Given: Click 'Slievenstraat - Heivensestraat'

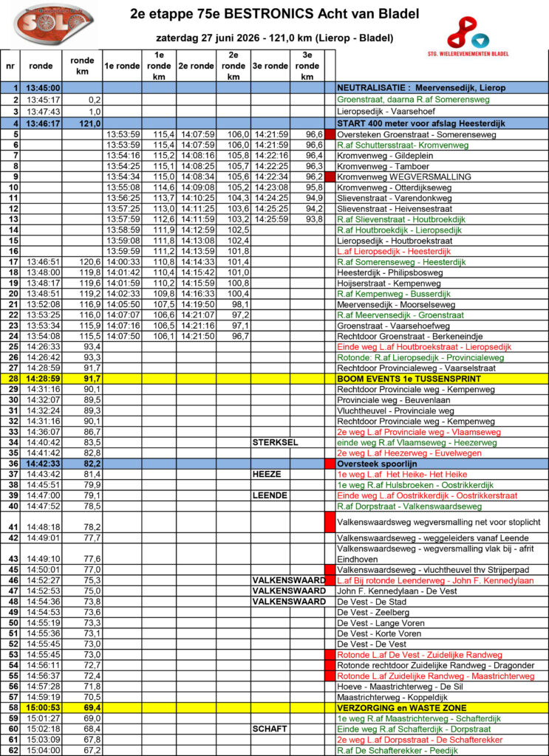Looking at the screenshot, I should [x=395, y=209].
